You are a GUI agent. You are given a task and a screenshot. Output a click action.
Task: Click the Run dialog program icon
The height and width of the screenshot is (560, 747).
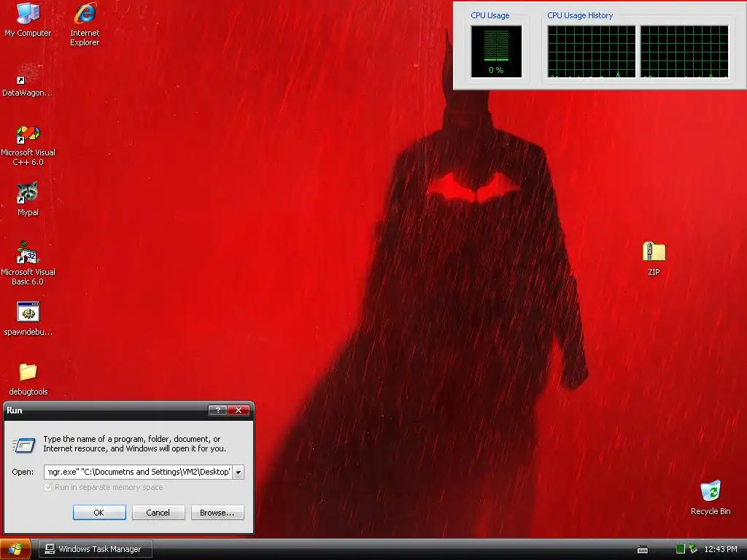coord(23,445)
